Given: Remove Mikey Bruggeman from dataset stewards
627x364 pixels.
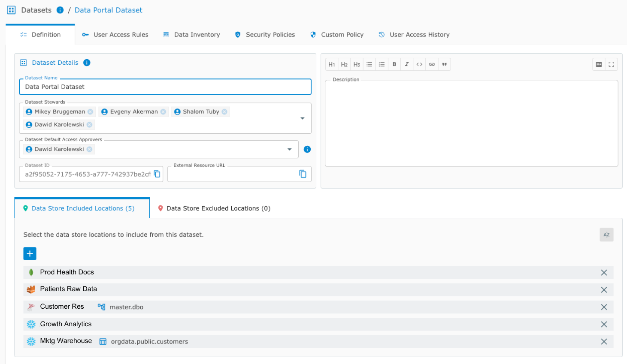Looking at the screenshot, I should (x=90, y=112).
